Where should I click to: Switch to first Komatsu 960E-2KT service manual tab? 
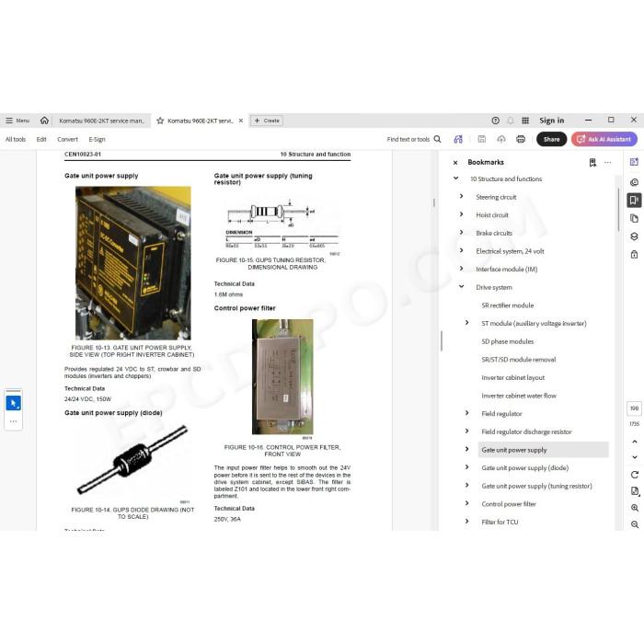[101, 121]
